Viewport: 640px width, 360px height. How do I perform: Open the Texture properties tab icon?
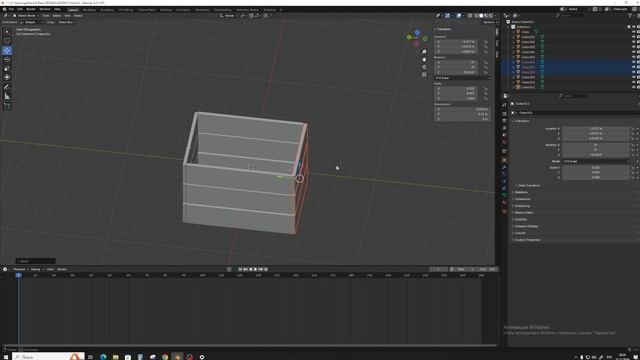[x=504, y=211]
